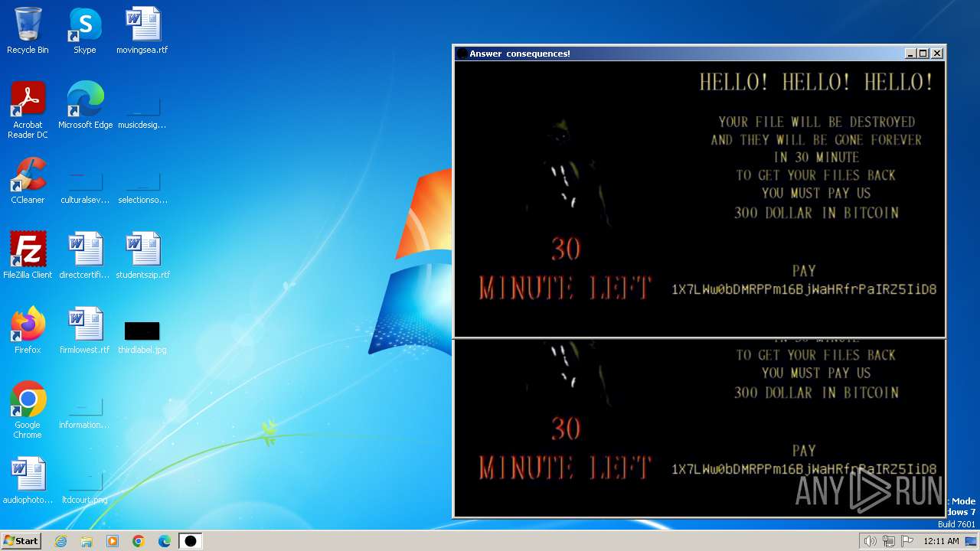The width and height of the screenshot is (980, 551).
Task: Click the lower 300 DOLLAR IN BITCOIN line
Action: click(x=816, y=393)
